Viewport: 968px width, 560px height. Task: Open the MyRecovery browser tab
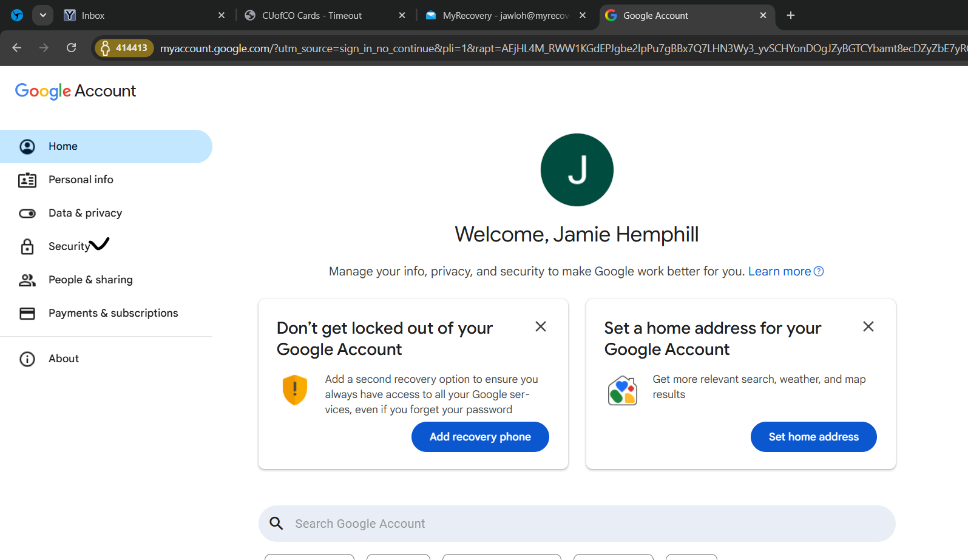pos(501,16)
